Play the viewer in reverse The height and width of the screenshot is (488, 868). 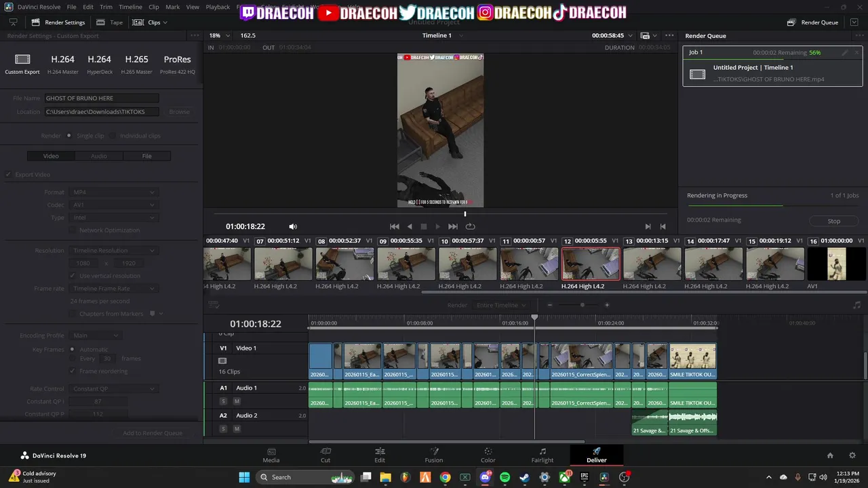410,226
